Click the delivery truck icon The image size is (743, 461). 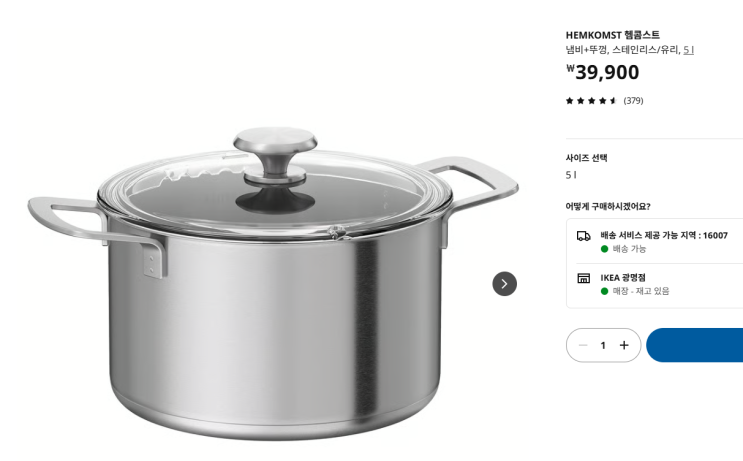pyautogui.click(x=583, y=236)
